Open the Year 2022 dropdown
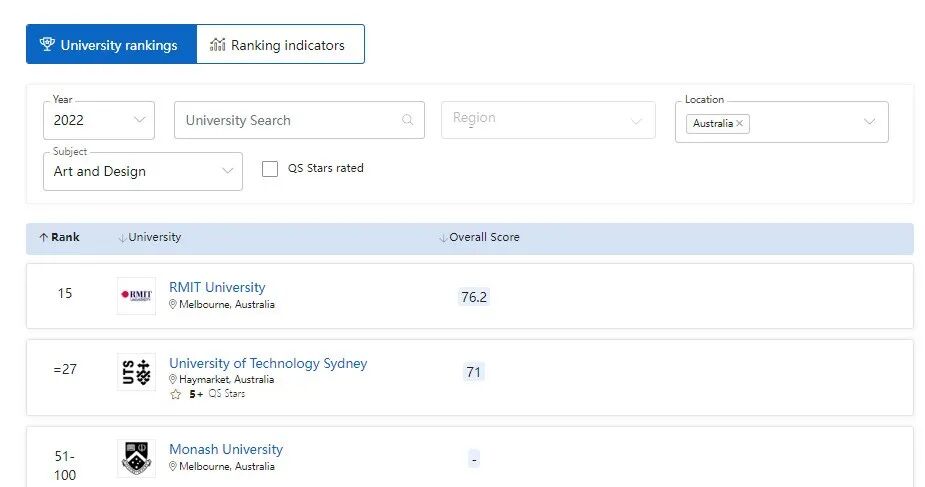 tap(99, 120)
